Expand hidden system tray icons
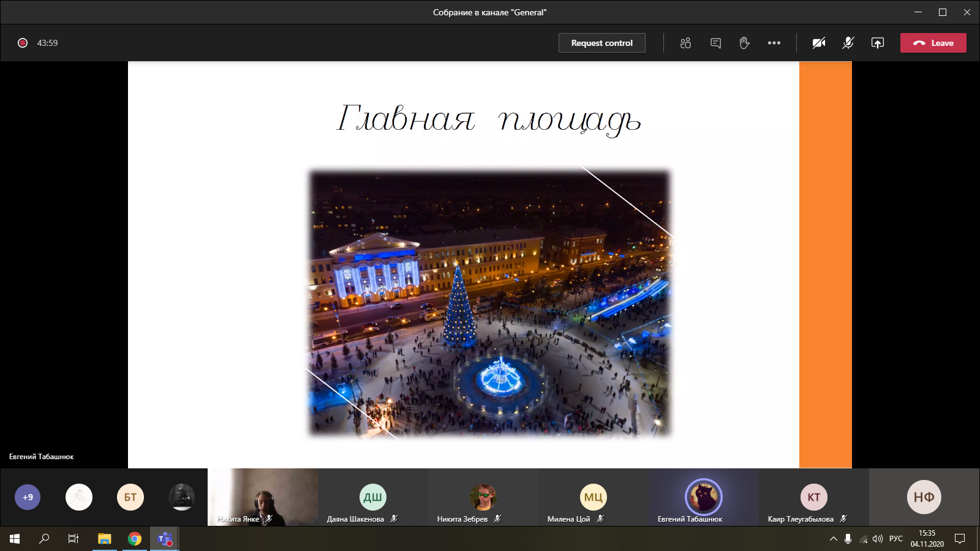This screenshot has width=980, height=551. tap(834, 539)
